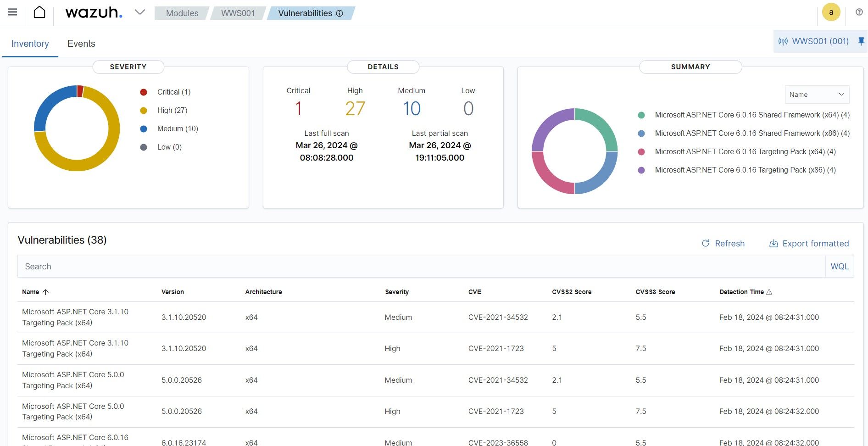Unpin the WWS001 agent pin icon
Viewport: 868px width, 446px height.
click(861, 41)
